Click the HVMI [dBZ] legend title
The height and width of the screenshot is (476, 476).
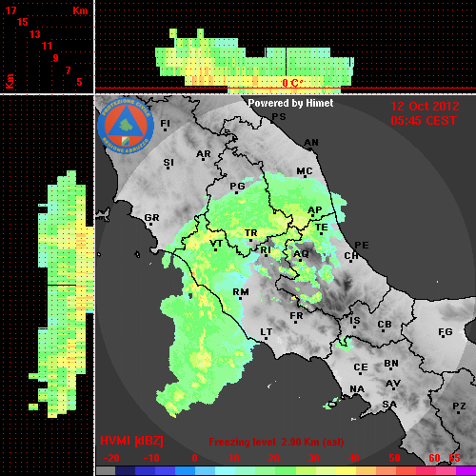click(x=131, y=441)
